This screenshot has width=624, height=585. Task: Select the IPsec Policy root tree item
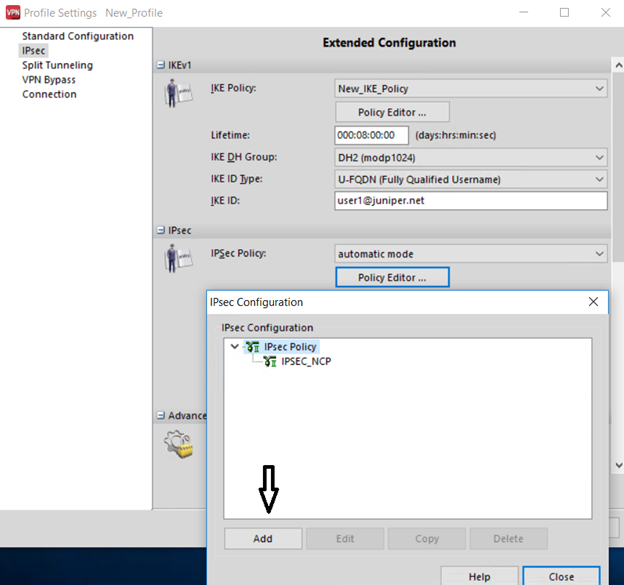290,347
